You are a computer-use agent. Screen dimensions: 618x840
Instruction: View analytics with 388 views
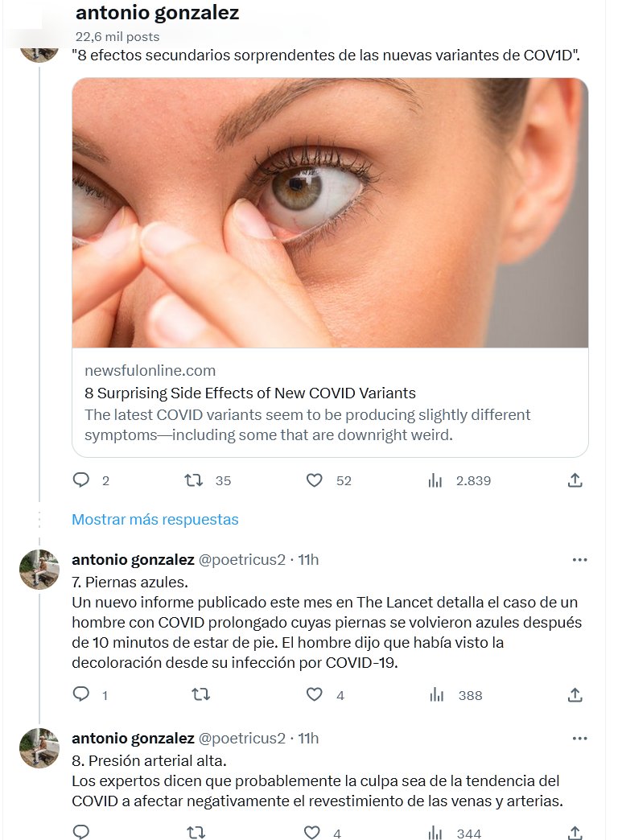pos(437,694)
